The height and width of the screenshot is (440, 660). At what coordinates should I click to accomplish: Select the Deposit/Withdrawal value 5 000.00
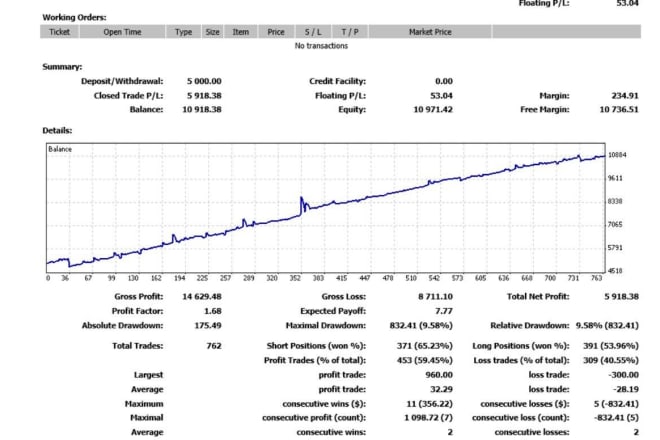[x=204, y=81]
